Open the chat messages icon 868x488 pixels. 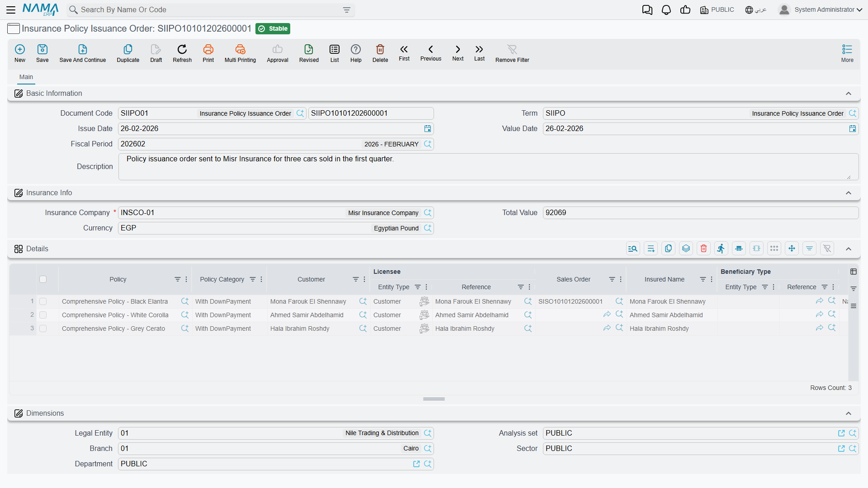click(x=647, y=9)
